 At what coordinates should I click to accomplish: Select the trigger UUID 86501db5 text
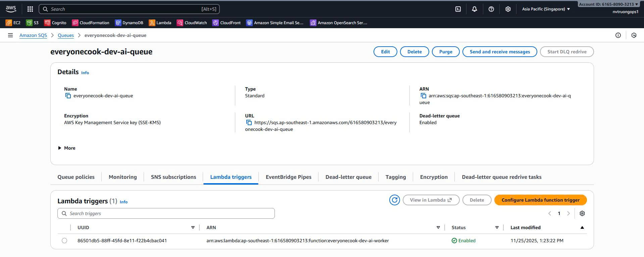pos(122,241)
